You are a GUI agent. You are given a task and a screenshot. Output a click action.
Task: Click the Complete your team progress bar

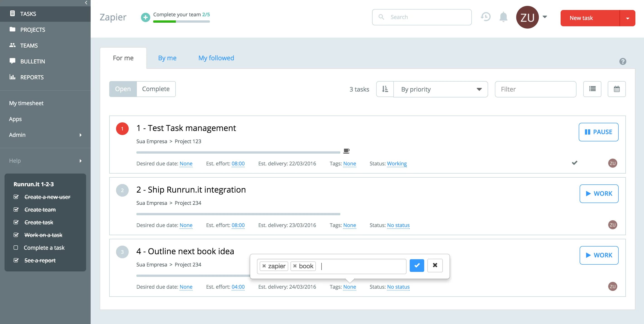pos(182,22)
